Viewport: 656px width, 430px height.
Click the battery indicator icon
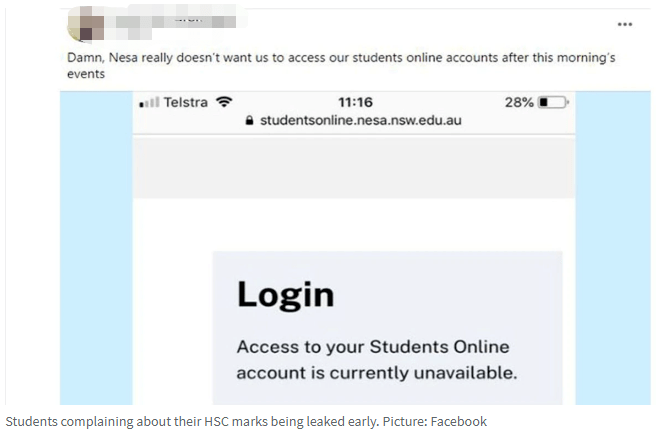(553, 102)
